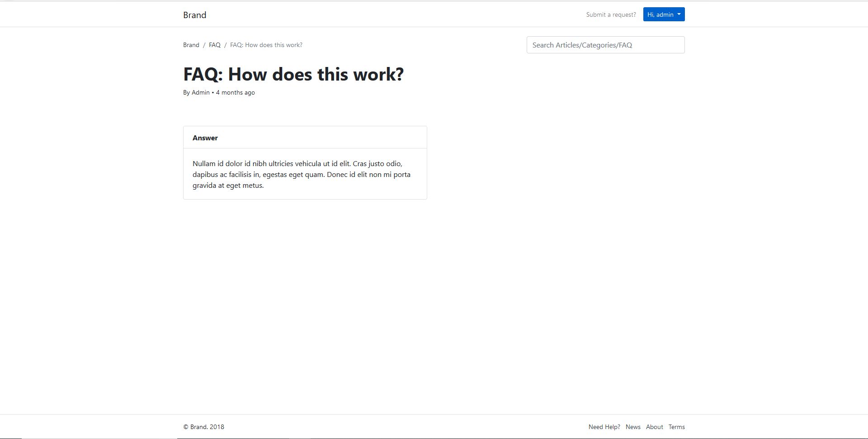
Task: Click the 'By' label before Admin
Action: click(x=186, y=92)
